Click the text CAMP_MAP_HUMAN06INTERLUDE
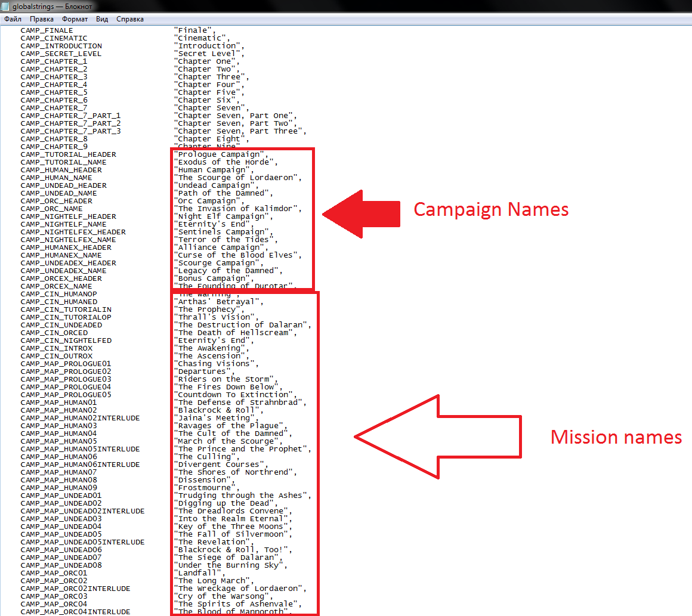Image resolution: width=692 pixels, height=616 pixels. point(80,465)
